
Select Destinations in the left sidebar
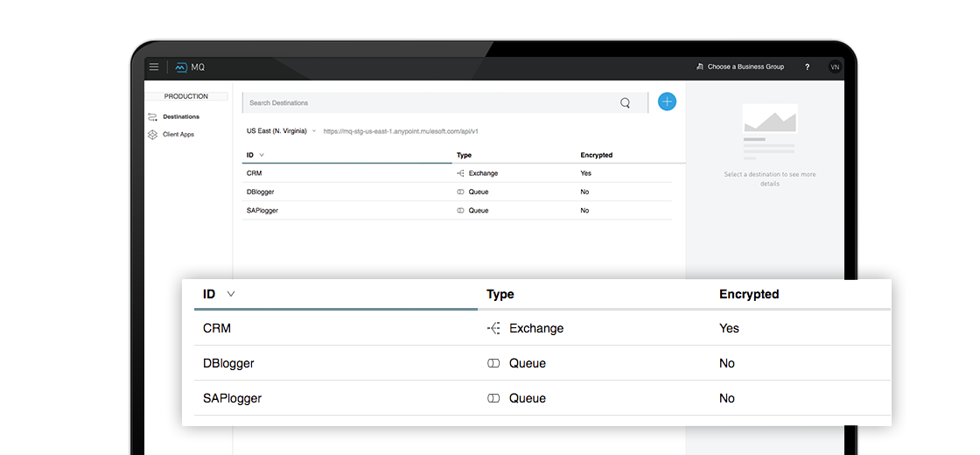coord(180,116)
